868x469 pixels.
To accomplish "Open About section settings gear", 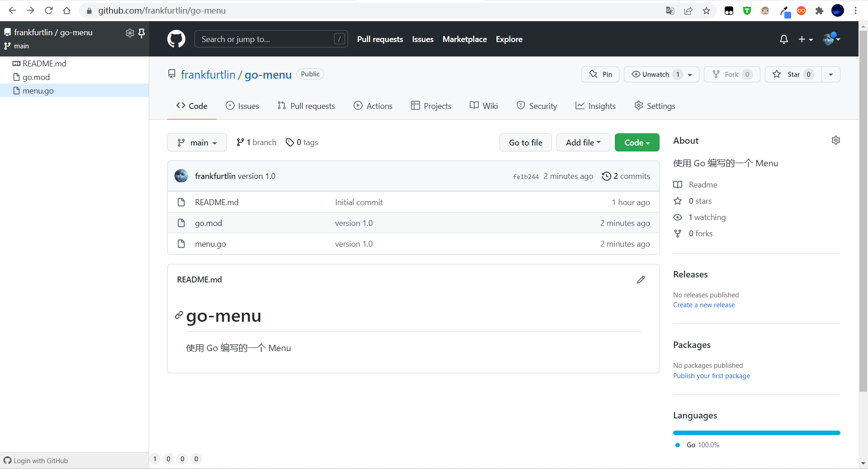I will tap(836, 140).
